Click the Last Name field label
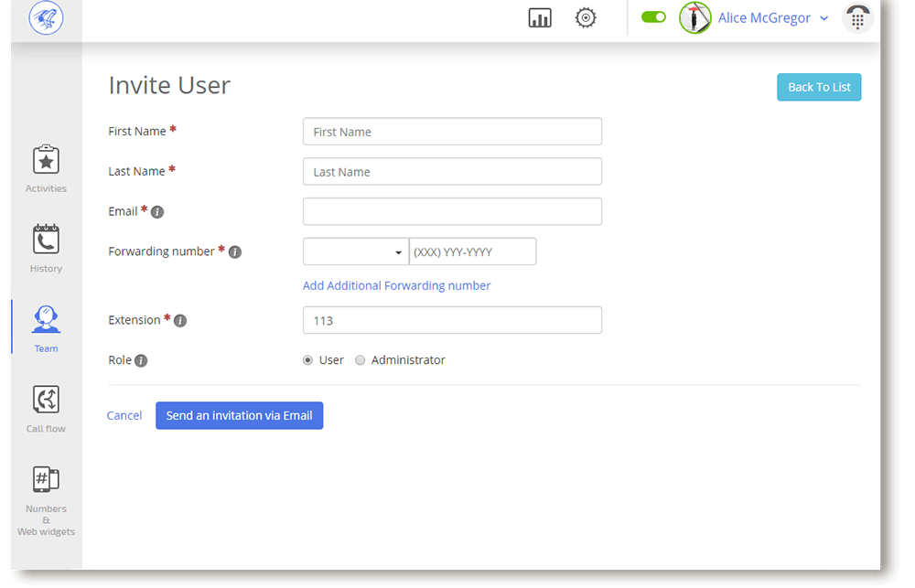The height and width of the screenshot is (588, 915). 136,172
